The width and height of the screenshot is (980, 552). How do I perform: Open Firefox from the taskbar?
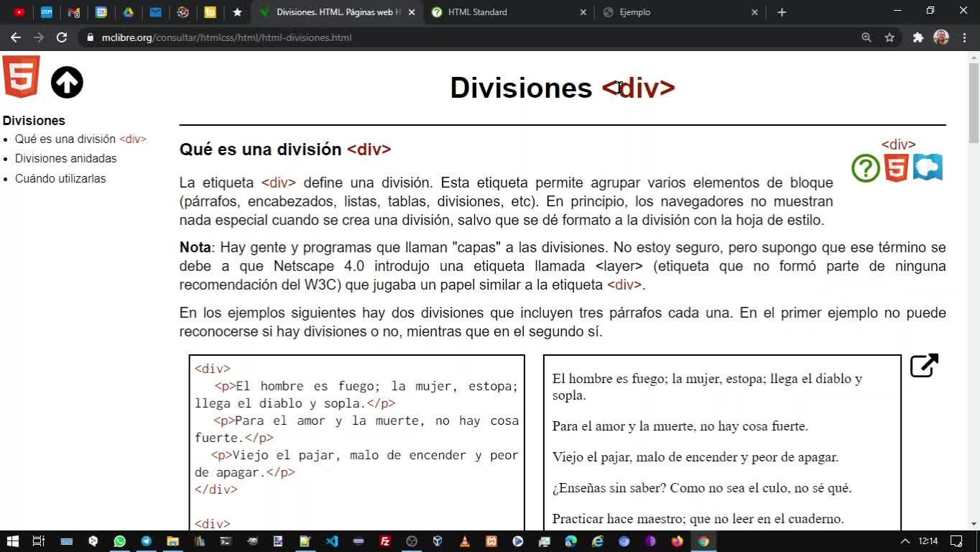(677, 541)
